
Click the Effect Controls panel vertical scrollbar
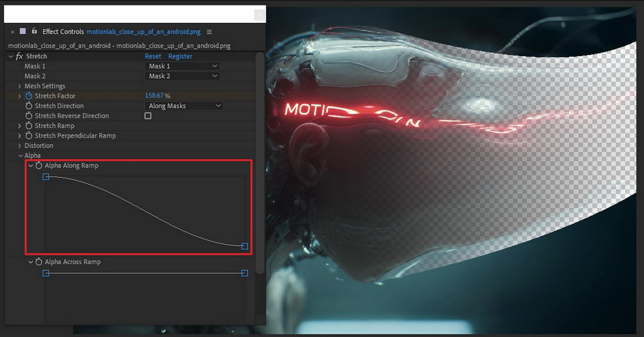tap(259, 163)
